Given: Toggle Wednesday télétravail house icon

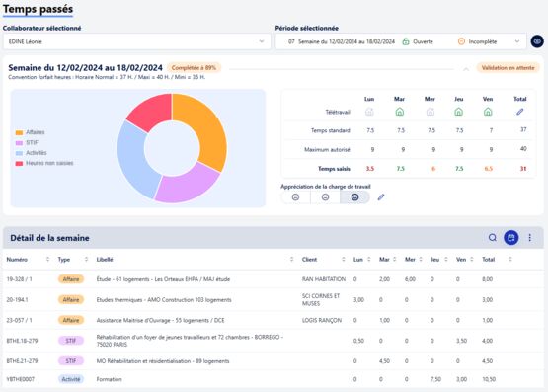Looking at the screenshot, I should coord(431,112).
